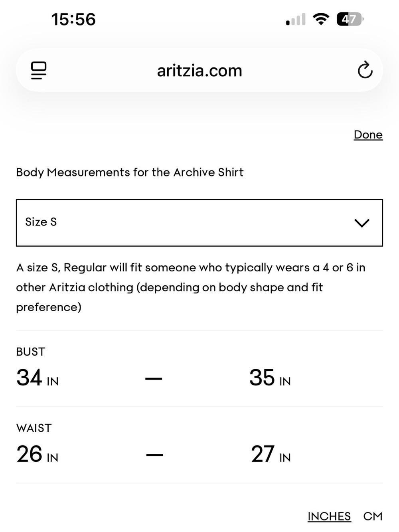This screenshot has width=399, height=532.
Task: Select INCHES as measurement unit
Action: pos(329,516)
